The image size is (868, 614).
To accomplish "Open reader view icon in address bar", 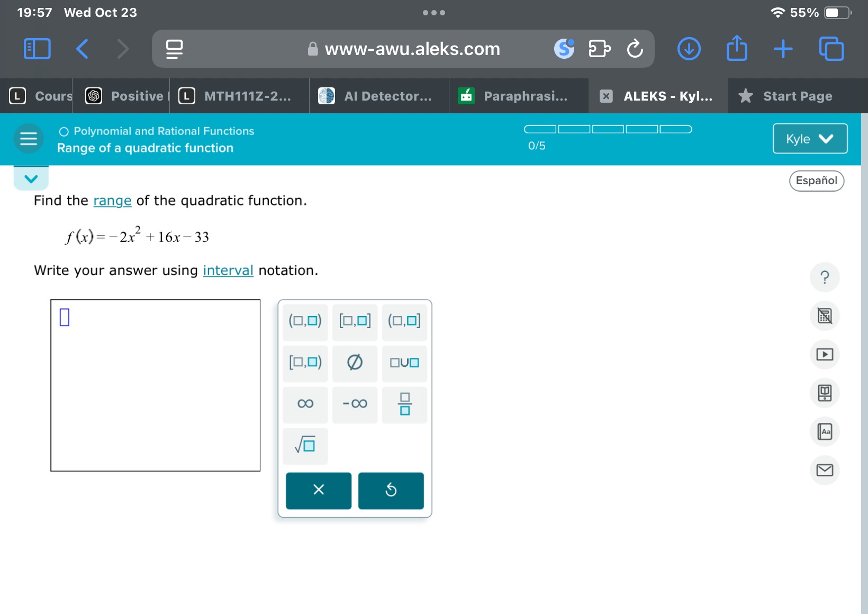I will click(x=174, y=49).
